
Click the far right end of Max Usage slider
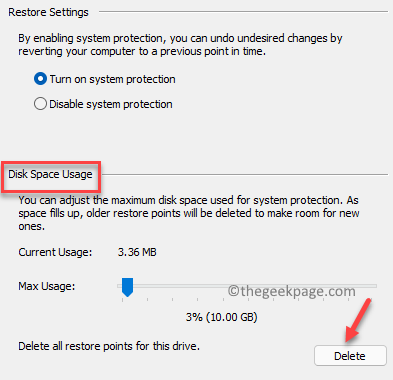tap(375, 286)
